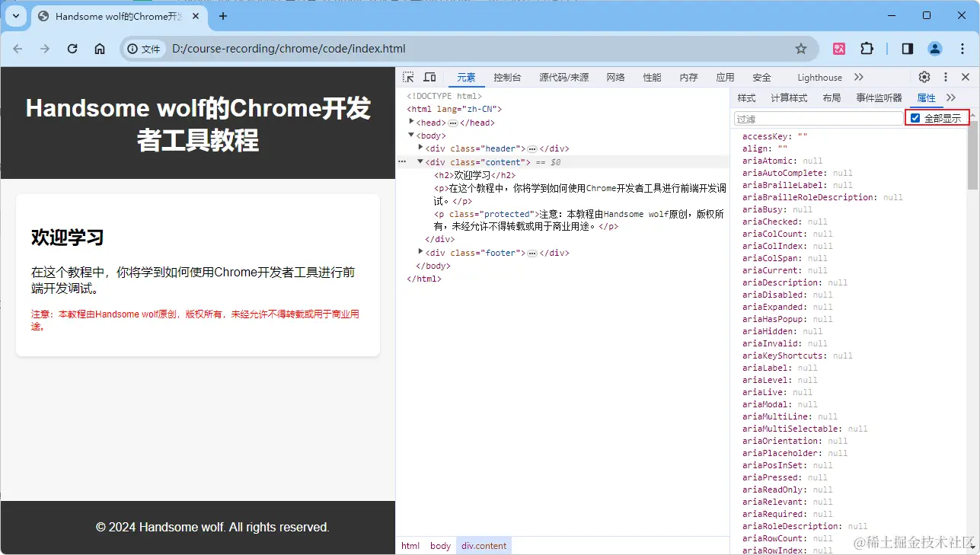
Task: Expand the div class header node
Action: [421, 148]
